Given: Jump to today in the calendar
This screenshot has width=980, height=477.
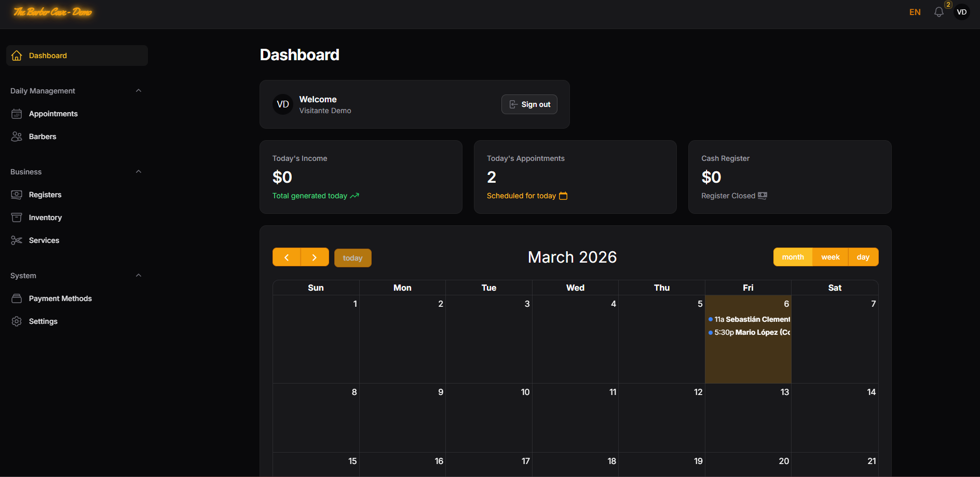Looking at the screenshot, I should pyautogui.click(x=352, y=257).
